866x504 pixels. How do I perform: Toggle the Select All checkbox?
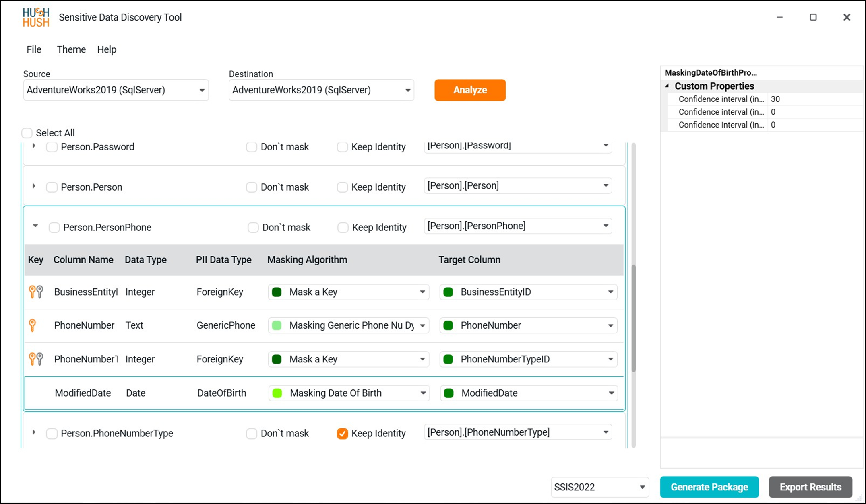click(x=27, y=133)
